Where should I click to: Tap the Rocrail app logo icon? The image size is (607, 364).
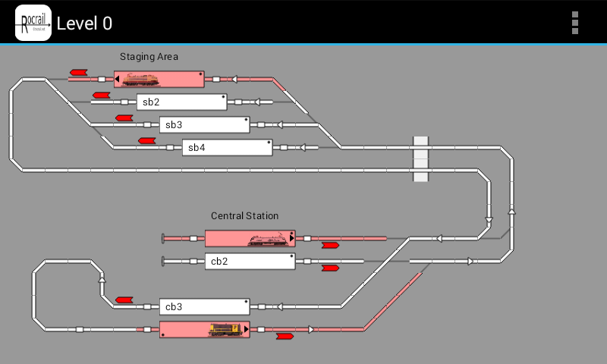pyautogui.click(x=33, y=23)
